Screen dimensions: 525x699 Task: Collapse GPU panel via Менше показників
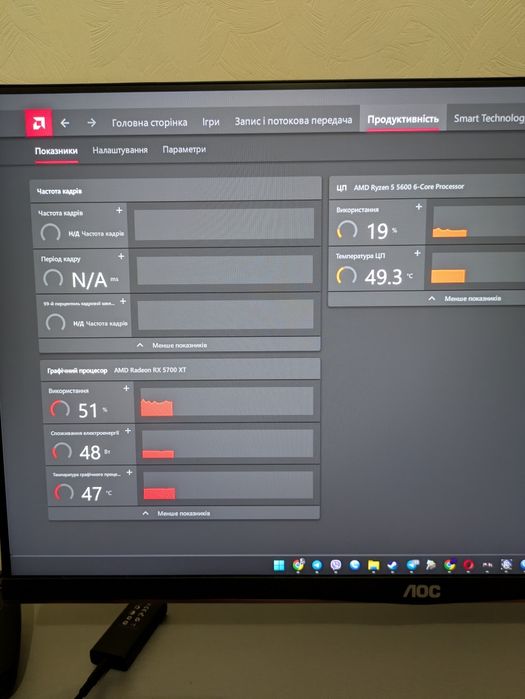click(x=184, y=513)
